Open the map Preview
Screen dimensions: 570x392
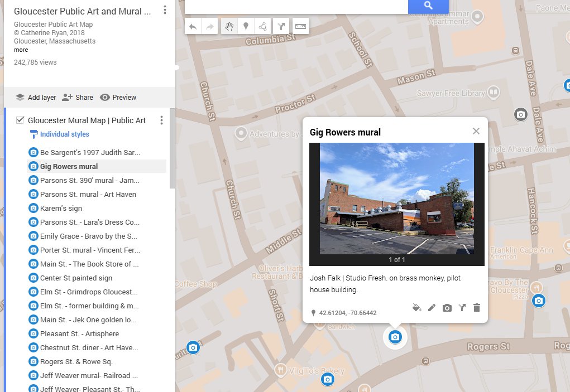pos(118,97)
